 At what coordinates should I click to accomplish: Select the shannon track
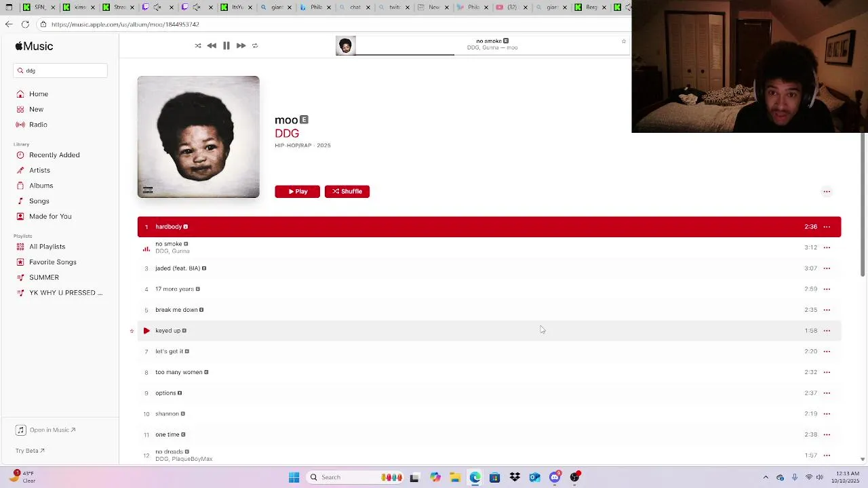point(489,413)
